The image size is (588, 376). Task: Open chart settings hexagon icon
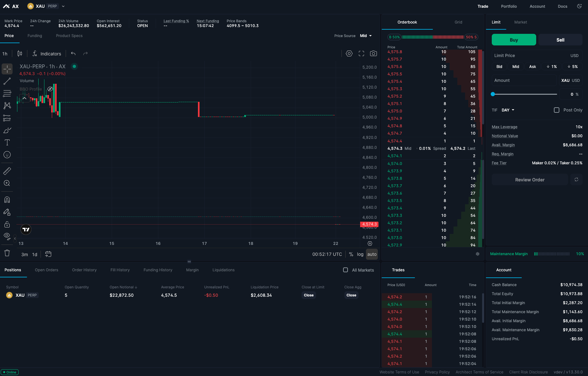(x=349, y=53)
